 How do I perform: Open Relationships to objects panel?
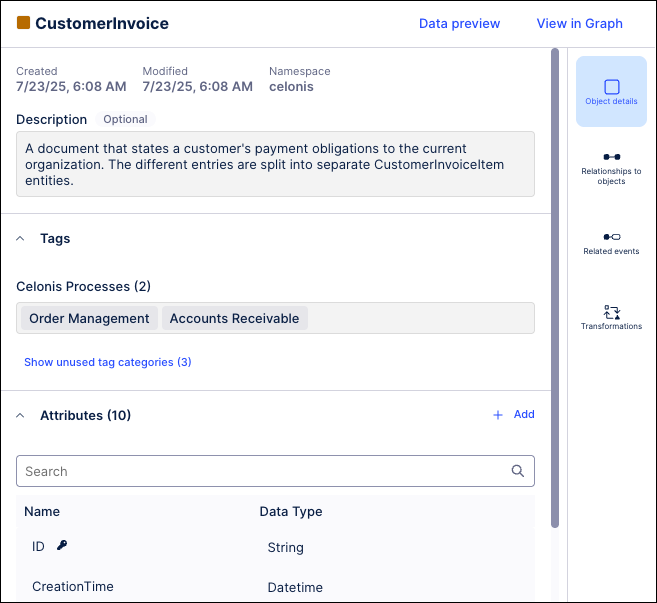point(611,158)
